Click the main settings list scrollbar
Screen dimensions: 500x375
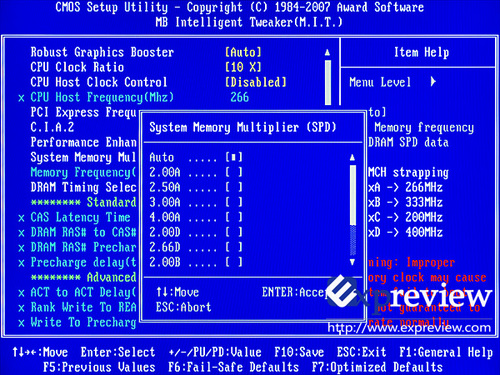point(328,82)
